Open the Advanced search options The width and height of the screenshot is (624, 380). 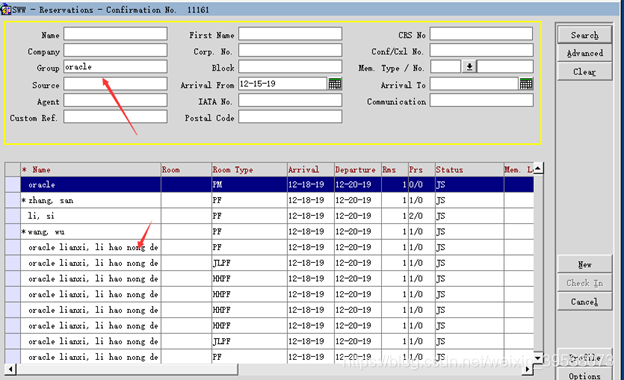point(584,53)
